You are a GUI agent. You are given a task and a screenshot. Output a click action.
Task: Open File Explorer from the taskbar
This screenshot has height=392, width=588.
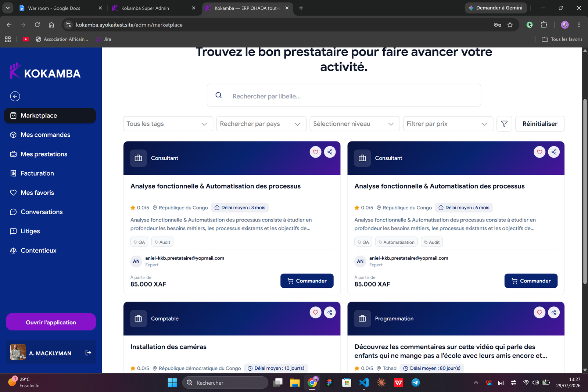coord(295,382)
